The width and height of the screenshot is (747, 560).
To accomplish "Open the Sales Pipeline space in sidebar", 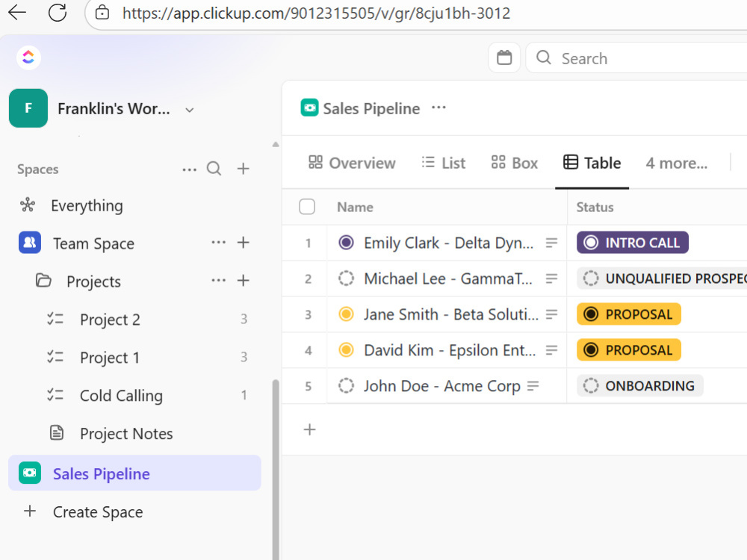I will click(134, 473).
